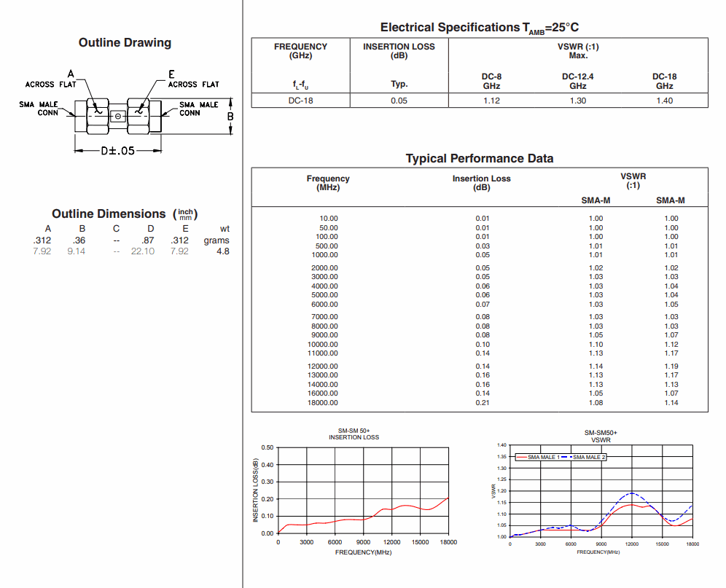The width and height of the screenshot is (726, 588).
Task: Select the Electrical Specifications heading
Action: (x=479, y=28)
